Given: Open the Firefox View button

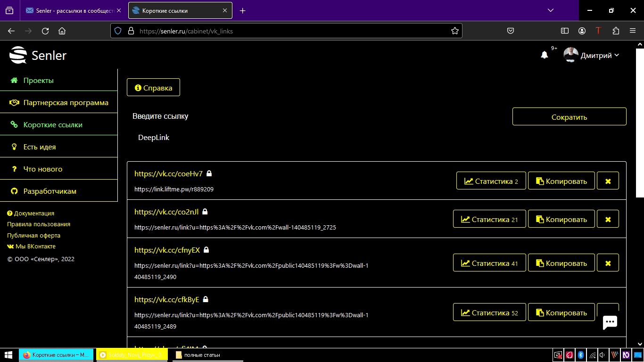Looking at the screenshot, I should click(9, 10).
